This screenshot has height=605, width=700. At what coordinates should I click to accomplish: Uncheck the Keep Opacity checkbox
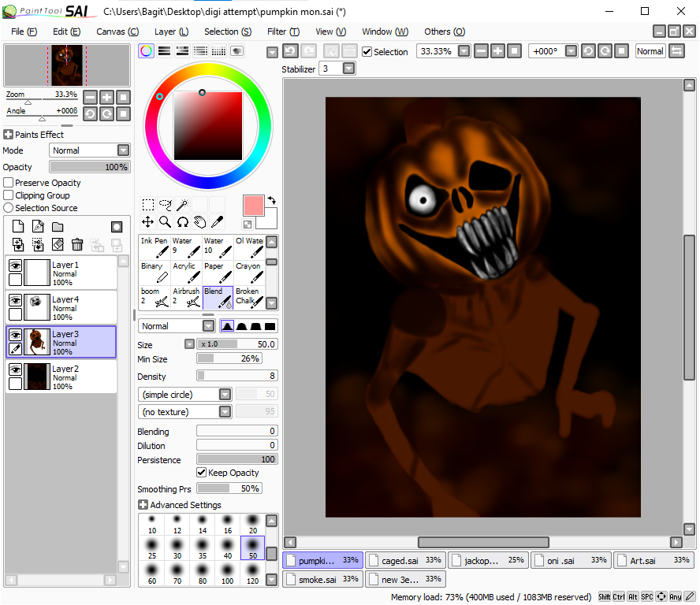[201, 473]
